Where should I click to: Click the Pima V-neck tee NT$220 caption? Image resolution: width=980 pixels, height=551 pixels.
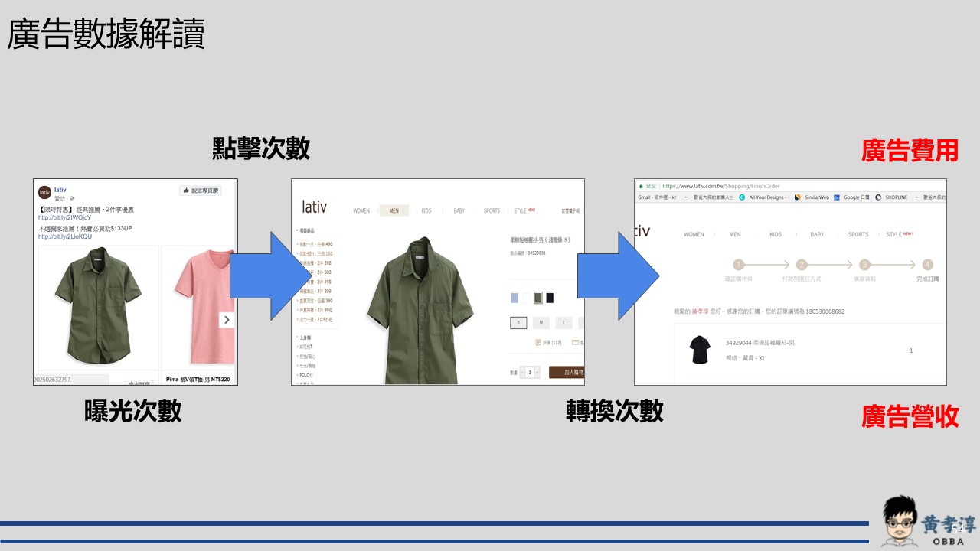(x=198, y=379)
